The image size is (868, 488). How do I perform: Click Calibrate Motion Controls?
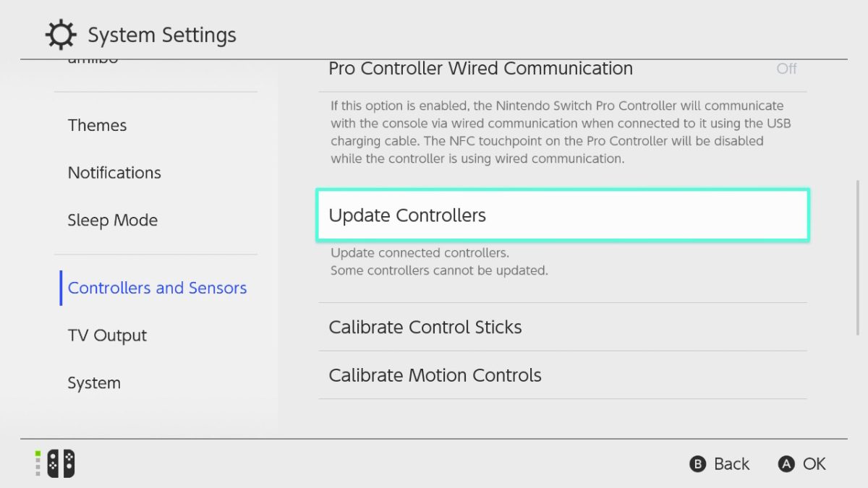435,375
